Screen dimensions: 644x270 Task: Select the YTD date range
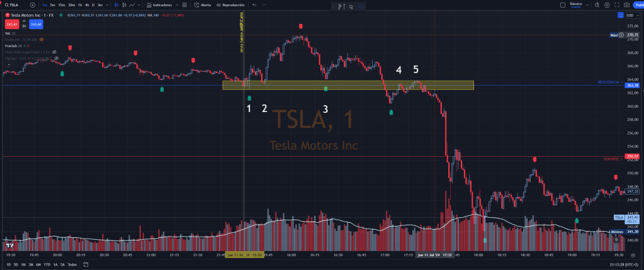47,264
